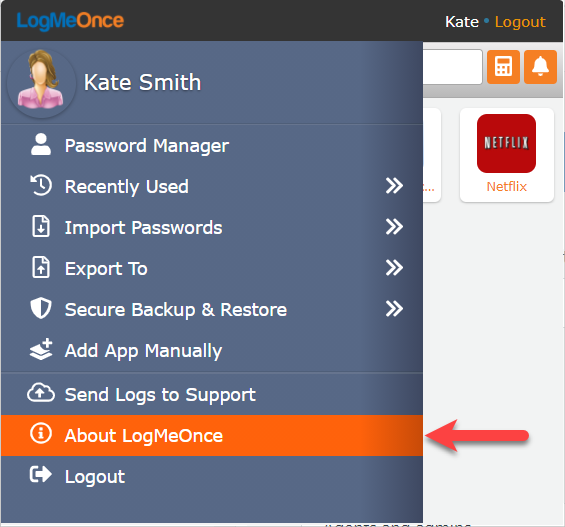Expand the Import Passwords chevron arrows
Viewport: 565px width, 527px height.
pos(394,227)
